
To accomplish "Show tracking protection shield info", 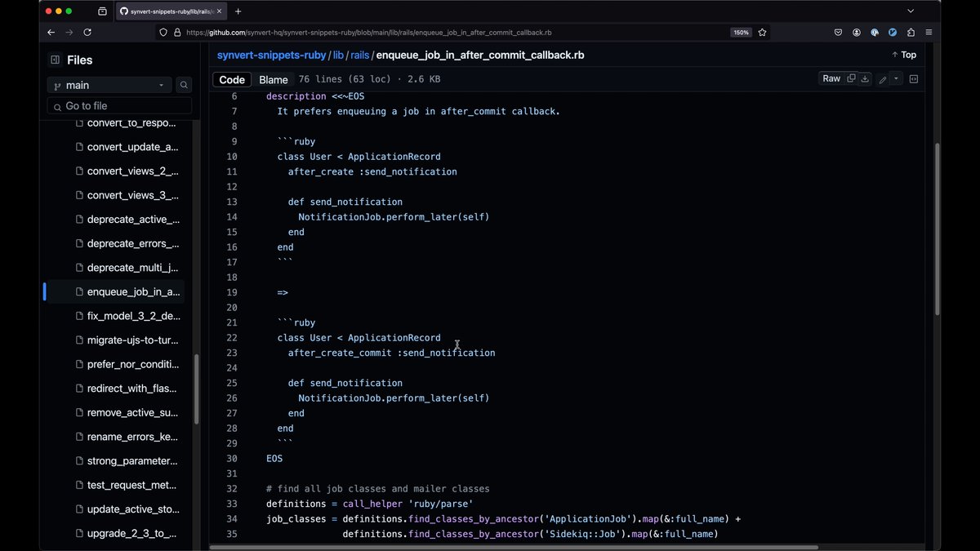I will click(x=163, y=33).
